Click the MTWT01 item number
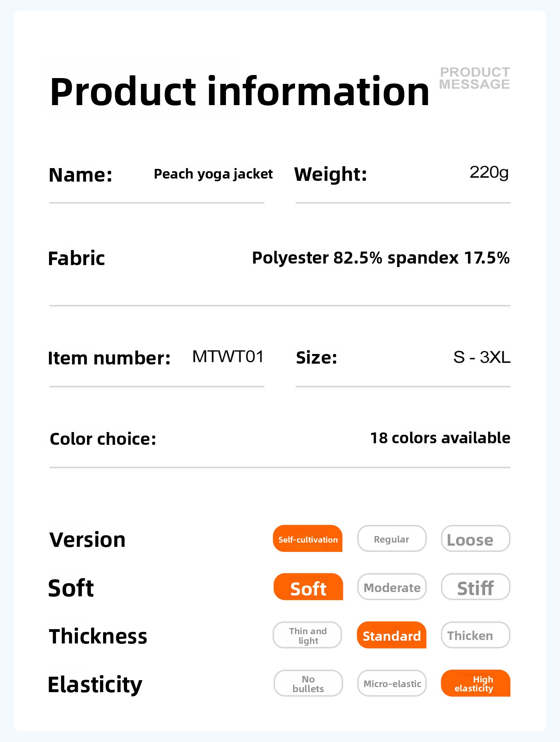 click(x=228, y=357)
